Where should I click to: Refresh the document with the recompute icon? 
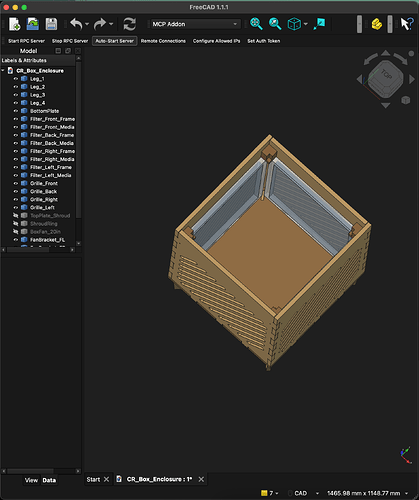tap(129, 24)
